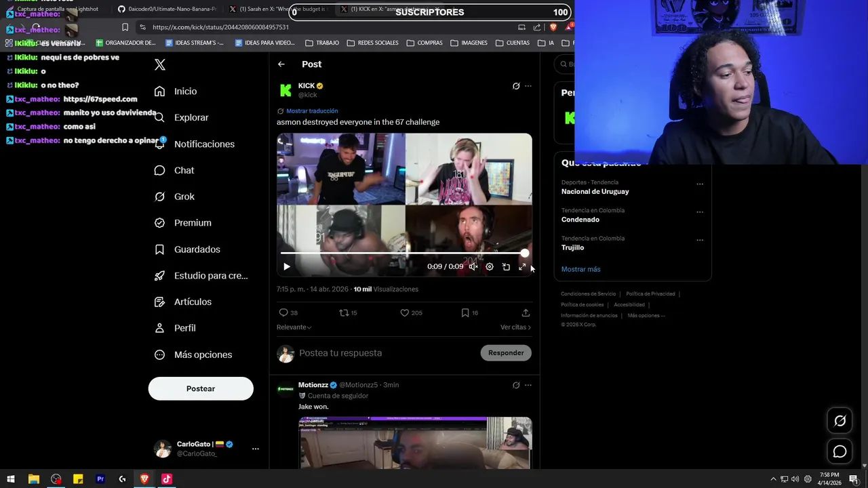Expand Más opciones footer link
This screenshot has height=488, width=868.
point(646,316)
